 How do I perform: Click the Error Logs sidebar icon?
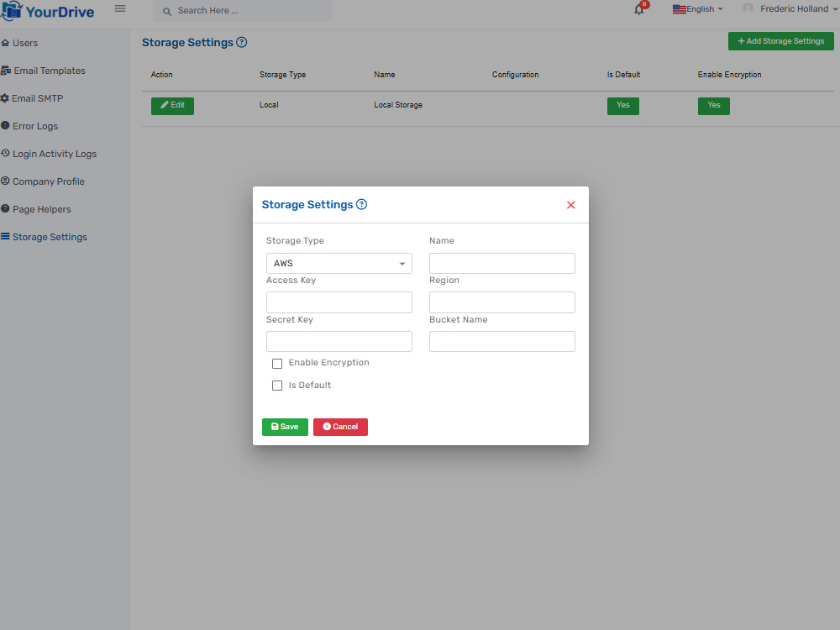pyautogui.click(x=5, y=125)
